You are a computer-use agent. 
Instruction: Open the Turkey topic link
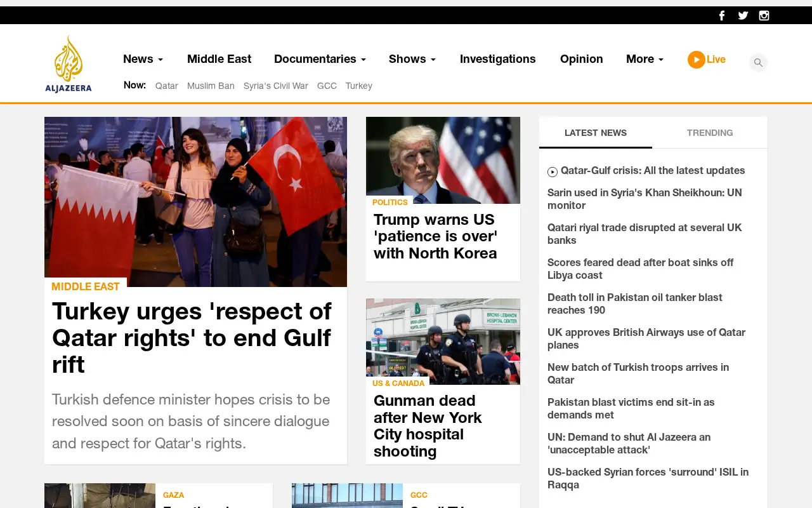point(359,86)
